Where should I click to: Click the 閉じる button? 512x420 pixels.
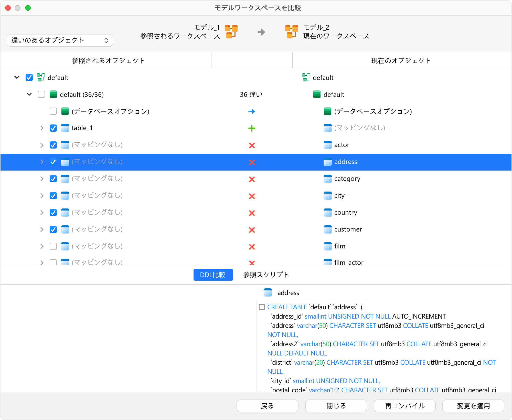coord(336,406)
